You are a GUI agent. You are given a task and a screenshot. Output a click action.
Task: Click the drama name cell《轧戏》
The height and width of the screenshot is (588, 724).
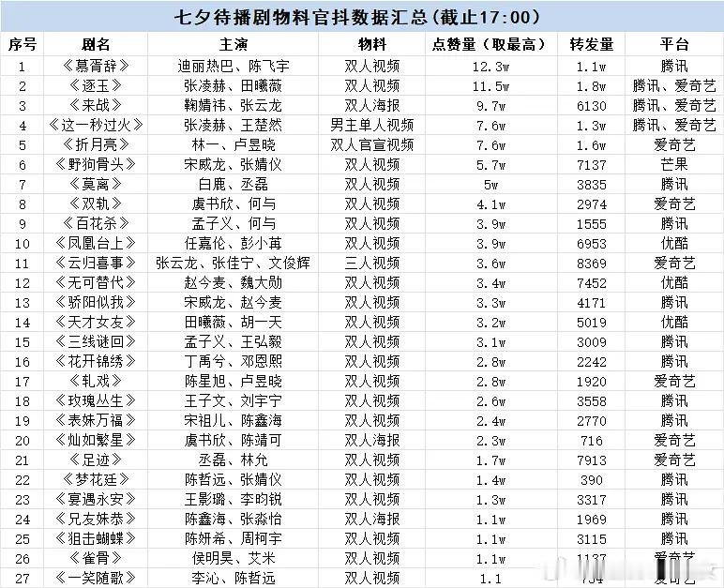[x=96, y=381]
